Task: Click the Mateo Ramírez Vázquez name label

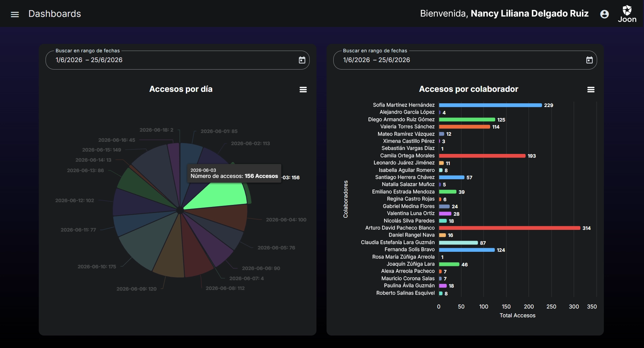Action: point(406,134)
